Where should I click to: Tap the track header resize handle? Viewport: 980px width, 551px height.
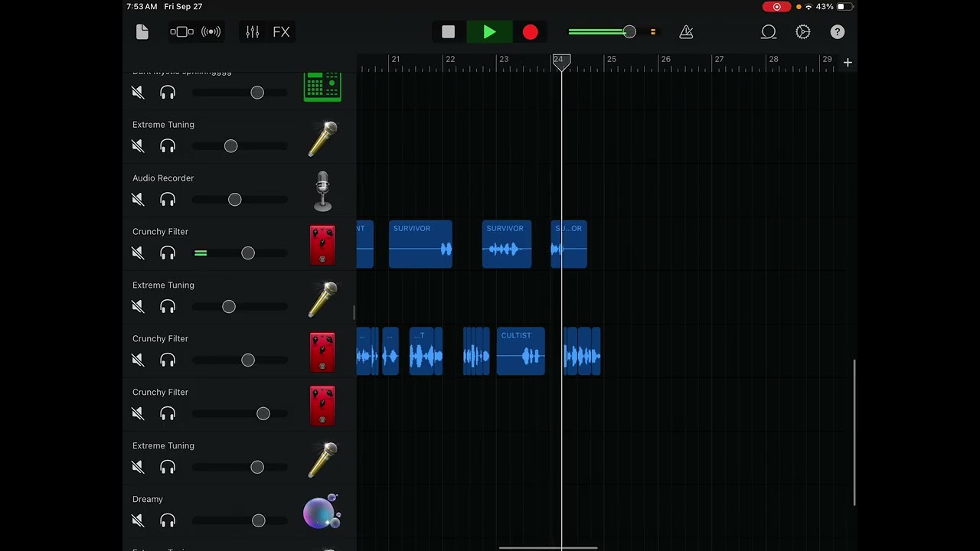tap(354, 312)
